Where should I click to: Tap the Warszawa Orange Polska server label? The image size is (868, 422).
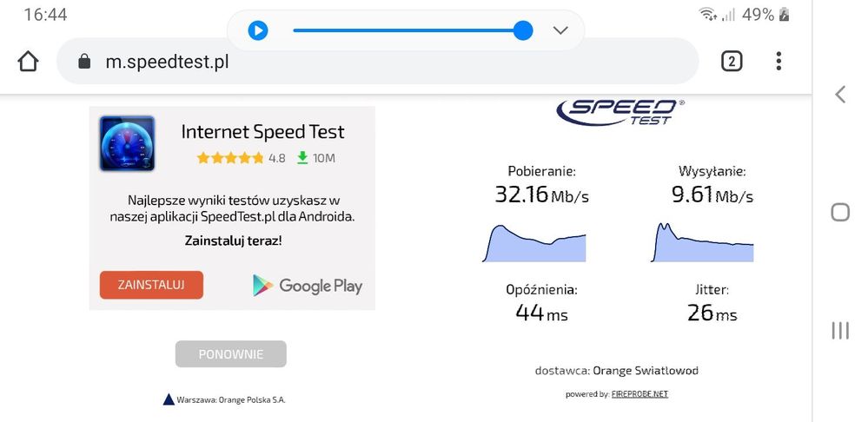[x=224, y=399]
